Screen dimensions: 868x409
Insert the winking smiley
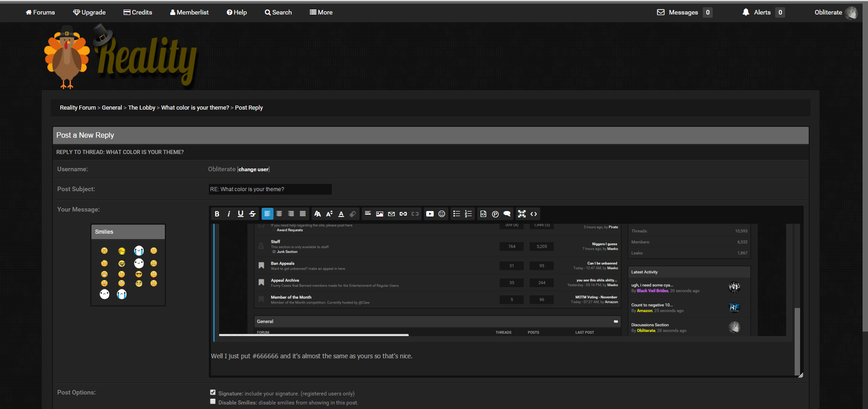pos(122,274)
